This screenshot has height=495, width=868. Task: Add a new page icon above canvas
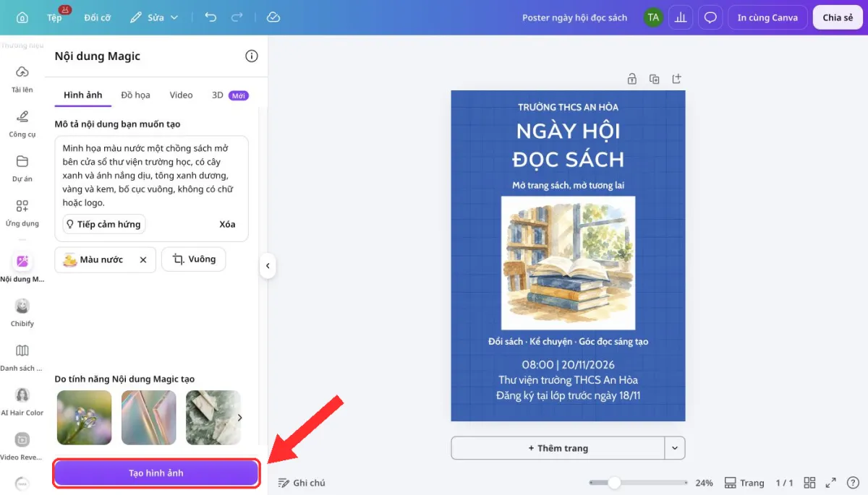click(676, 79)
